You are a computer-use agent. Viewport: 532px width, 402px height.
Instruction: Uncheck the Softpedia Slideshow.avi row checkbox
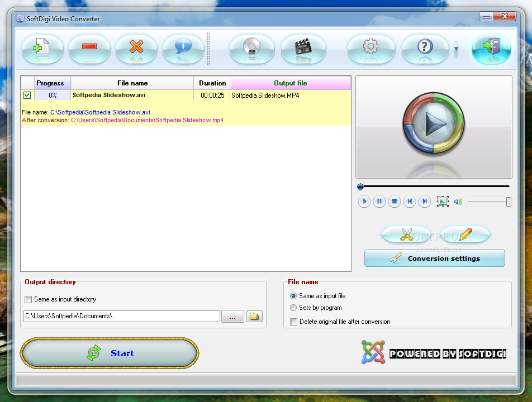pyautogui.click(x=27, y=95)
